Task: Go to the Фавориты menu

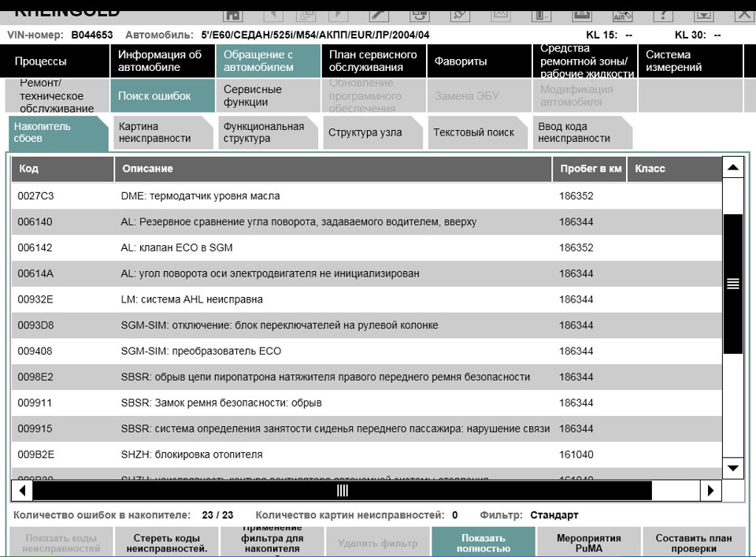Action: click(x=480, y=61)
